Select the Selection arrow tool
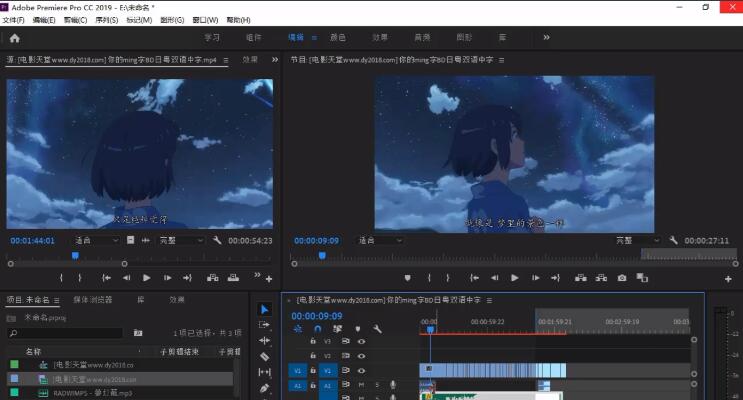The height and width of the screenshot is (400, 743). (264, 310)
